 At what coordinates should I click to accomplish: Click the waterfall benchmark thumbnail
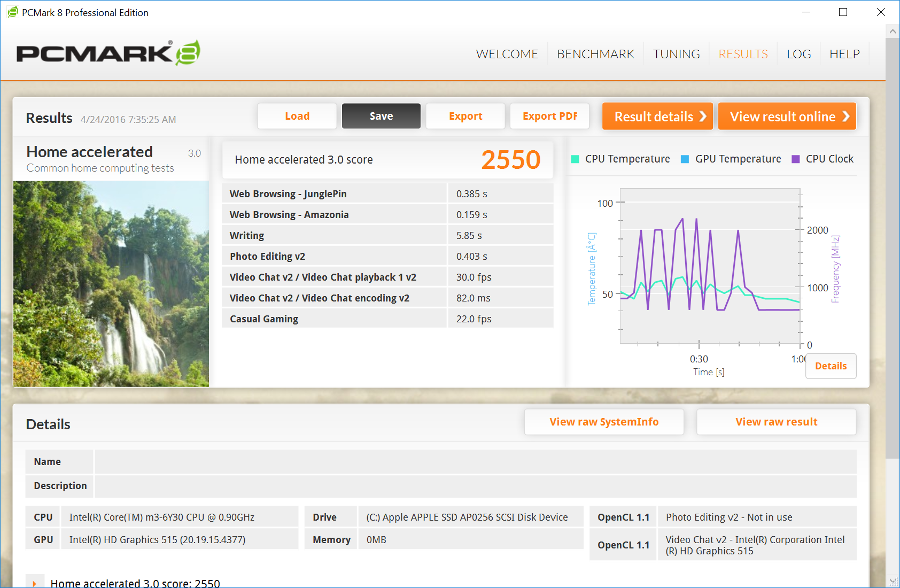tap(111, 284)
